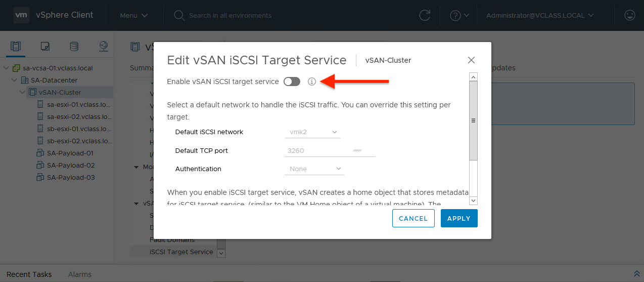The width and height of the screenshot is (644, 282).
Task: Click the dialog scrollbar thumb
Action: click(x=474, y=120)
